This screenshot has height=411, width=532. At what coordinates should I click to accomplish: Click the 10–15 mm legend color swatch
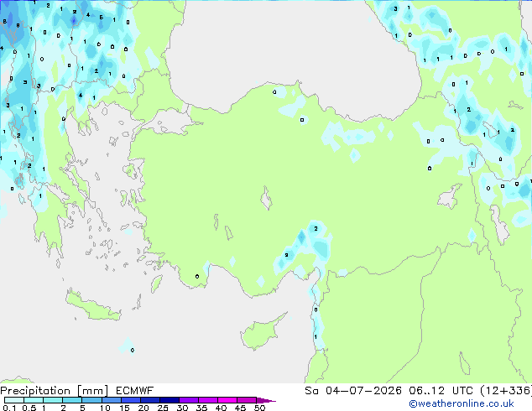(x=112, y=400)
